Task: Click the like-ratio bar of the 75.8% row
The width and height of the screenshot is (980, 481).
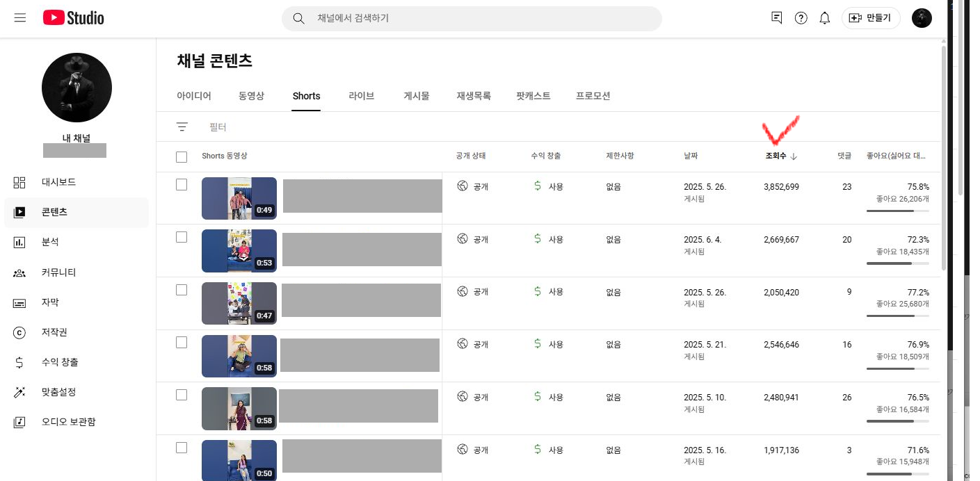Action: click(x=897, y=211)
